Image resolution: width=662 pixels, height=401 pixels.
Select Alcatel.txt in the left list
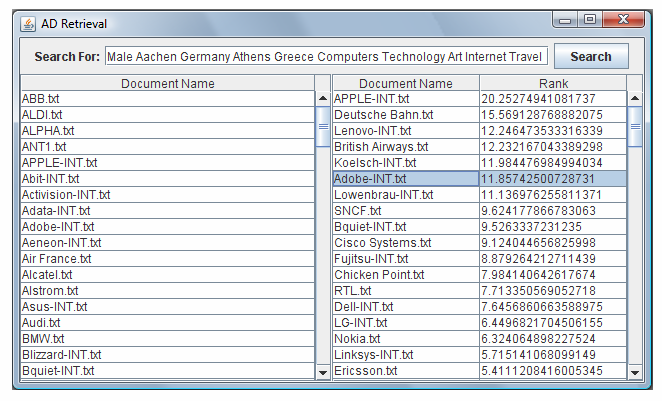pyautogui.click(x=168, y=275)
